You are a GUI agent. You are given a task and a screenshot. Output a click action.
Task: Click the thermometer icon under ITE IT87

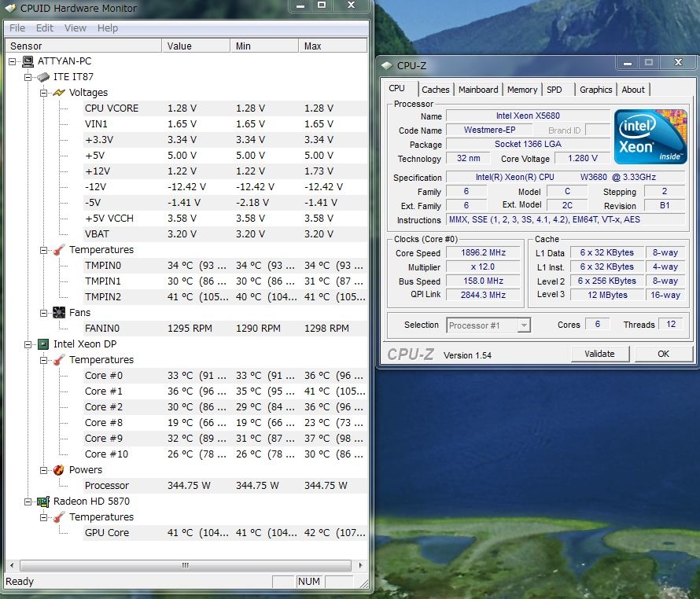[x=59, y=250]
